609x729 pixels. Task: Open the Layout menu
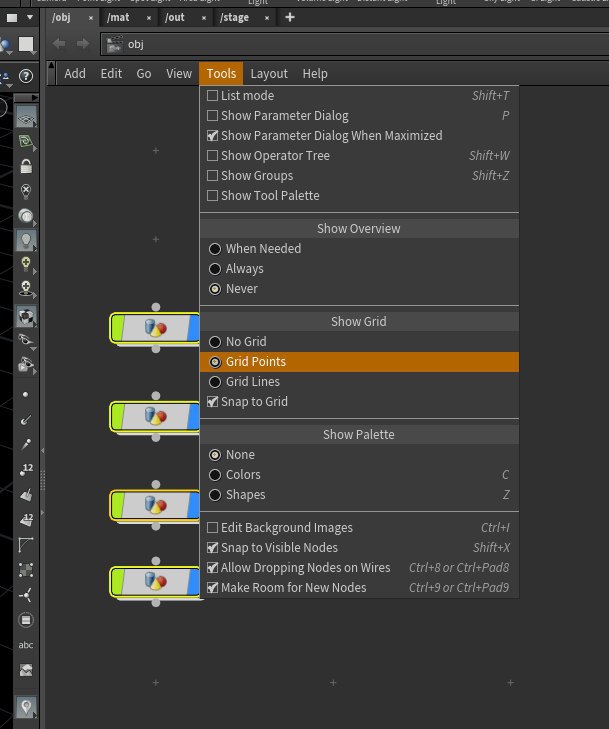click(x=269, y=73)
